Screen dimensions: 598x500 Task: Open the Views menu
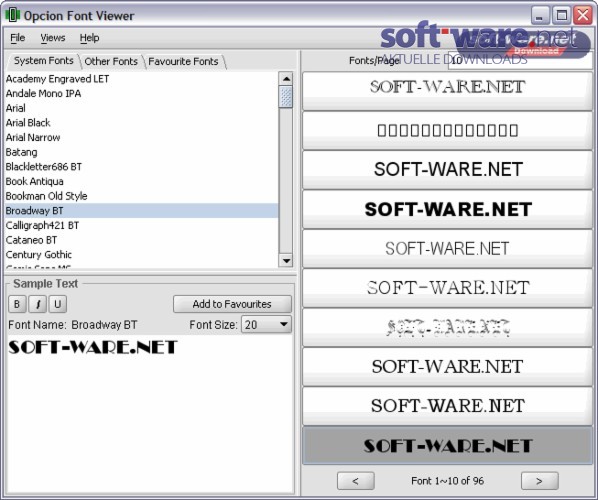pyautogui.click(x=53, y=38)
